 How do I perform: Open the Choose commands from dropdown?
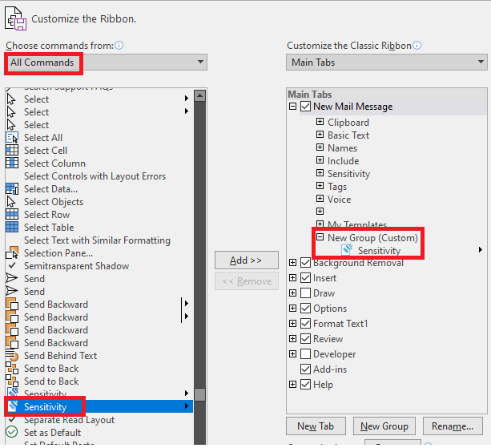(106, 62)
